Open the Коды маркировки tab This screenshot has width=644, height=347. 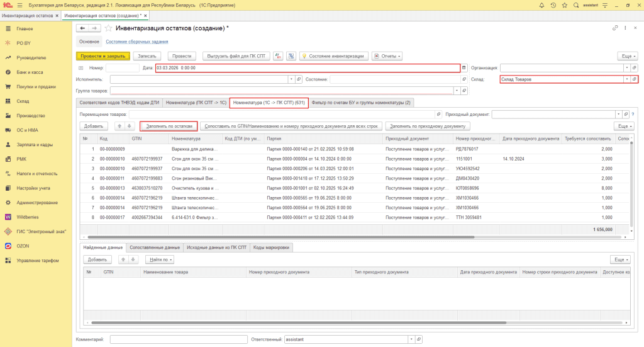(272, 247)
